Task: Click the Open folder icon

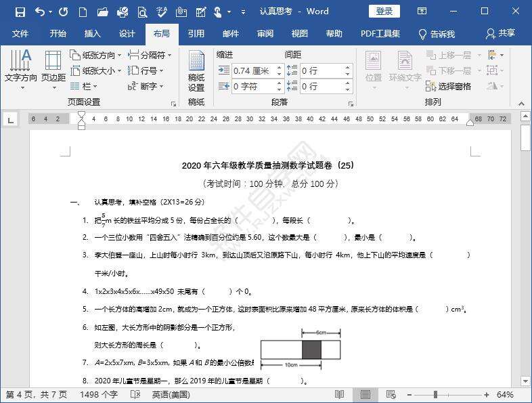Action: point(102,12)
